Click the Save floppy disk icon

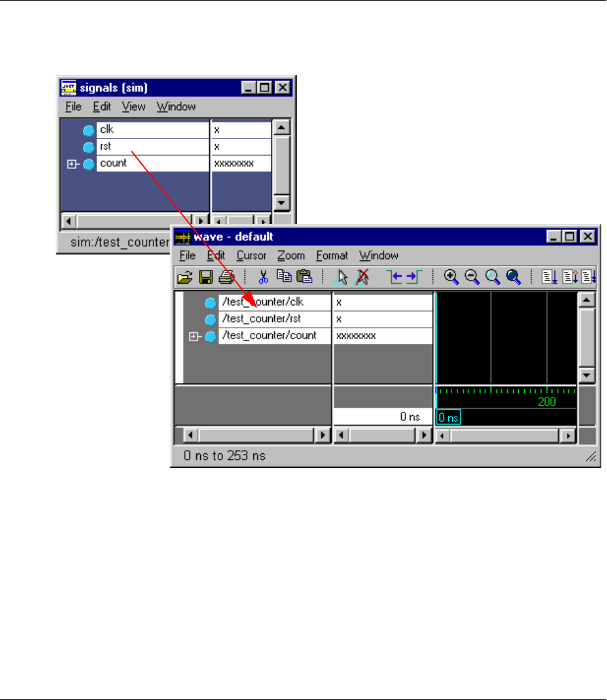205,277
